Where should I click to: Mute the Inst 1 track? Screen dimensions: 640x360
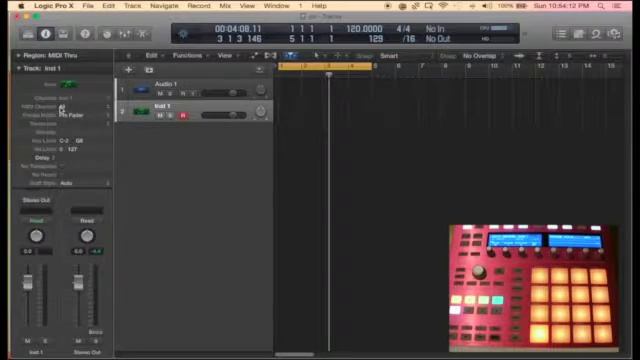160,116
